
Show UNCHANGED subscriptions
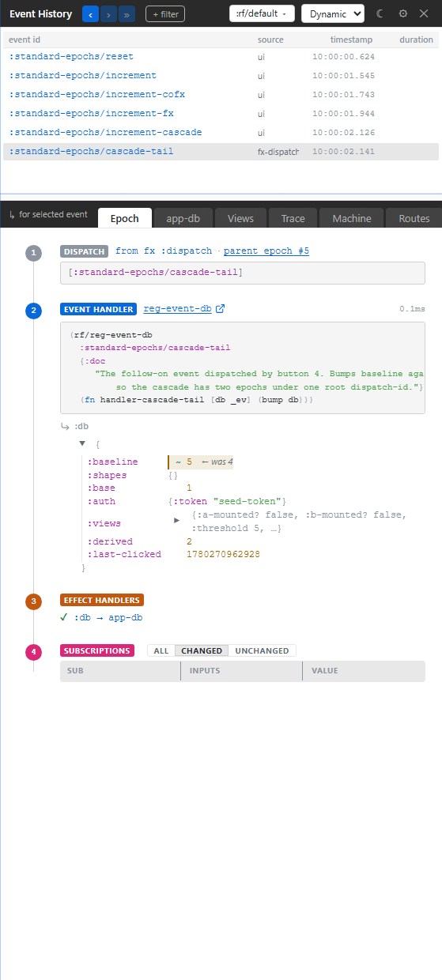click(x=262, y=651)
